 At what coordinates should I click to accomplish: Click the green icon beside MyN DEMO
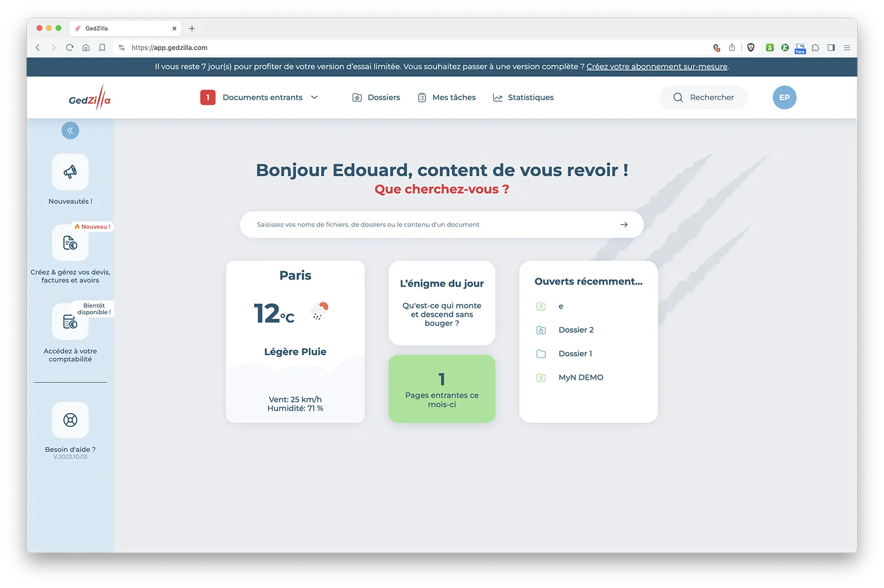541,377
